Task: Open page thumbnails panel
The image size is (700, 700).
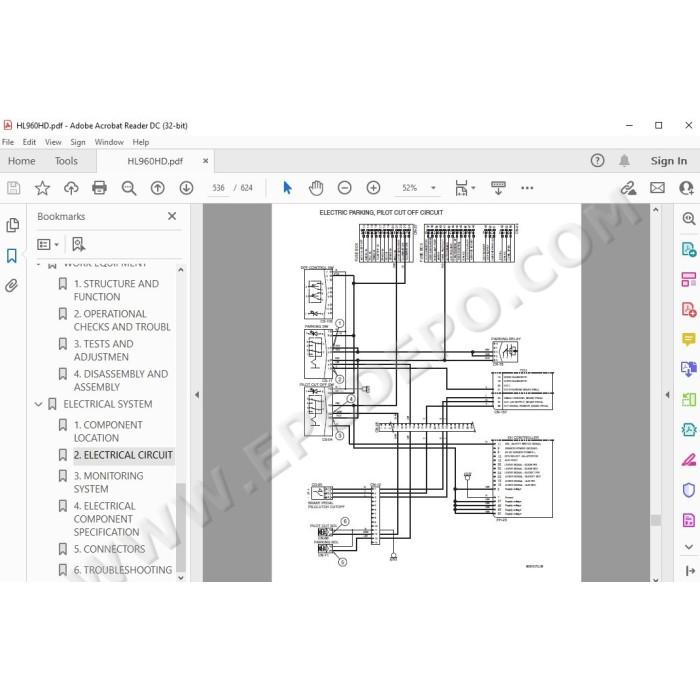Action: pos(12,225)
